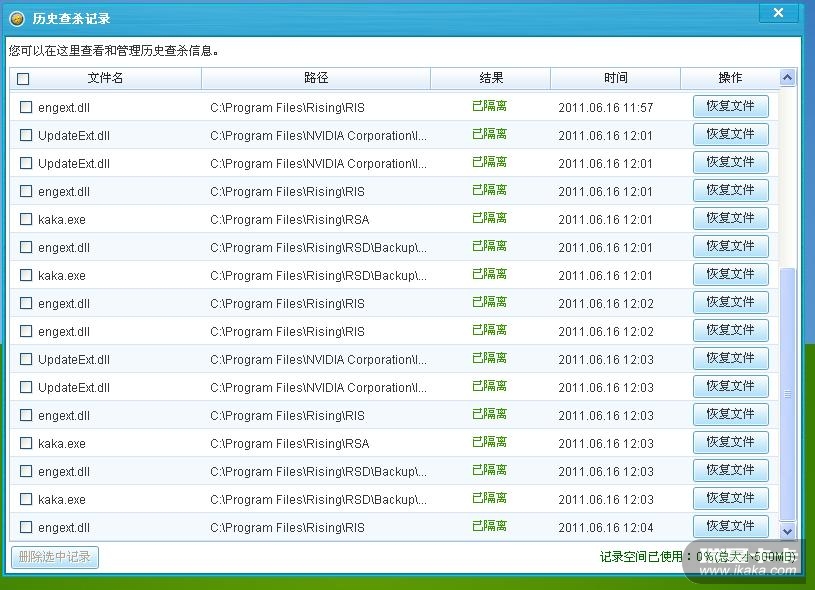Close the 历史查杀记录 window
This screenshot has width=815, height=590.
point(778,12)
